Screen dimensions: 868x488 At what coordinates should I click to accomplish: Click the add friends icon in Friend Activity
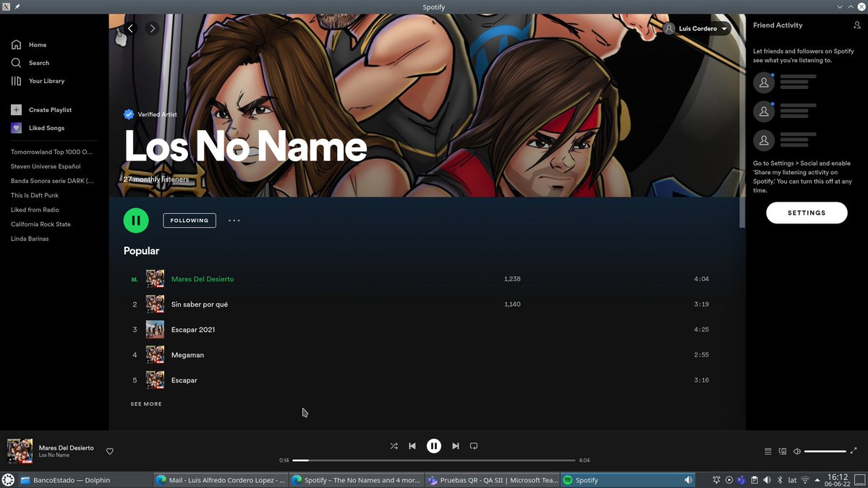[857, 25]
